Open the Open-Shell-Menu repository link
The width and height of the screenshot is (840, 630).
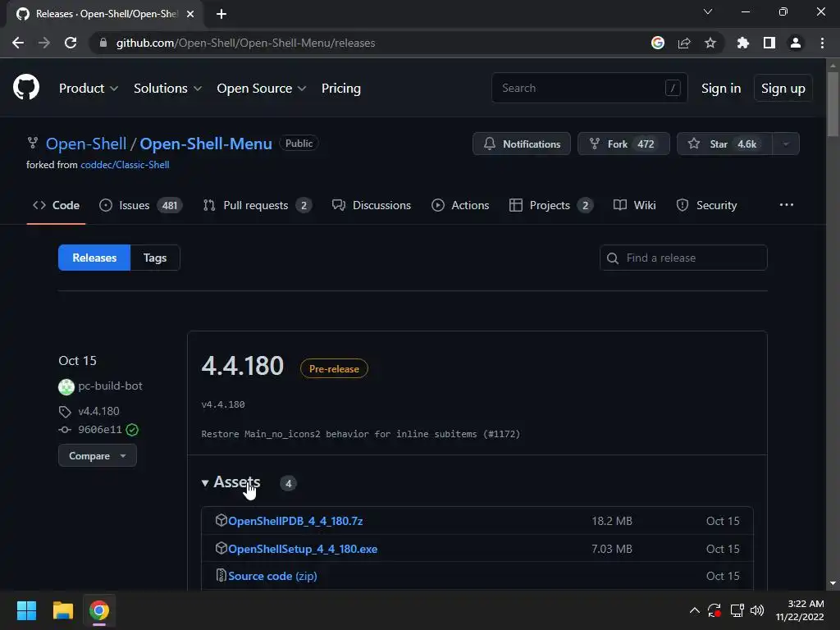(206, 144)
